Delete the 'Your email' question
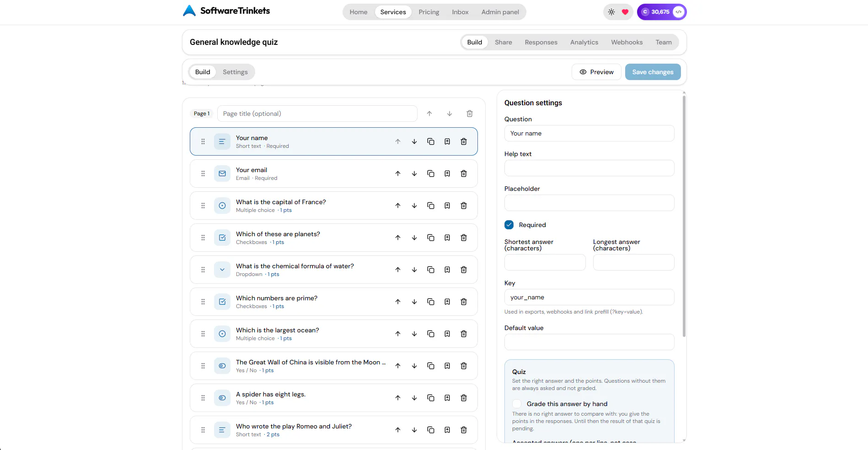Viewport: 868px width, 450px height. point(464,173)
